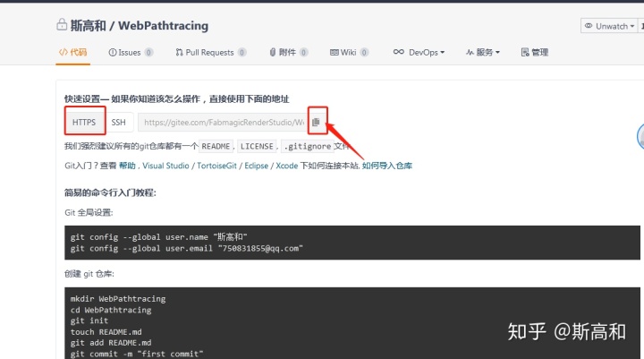Click the 代码 code brackets icon

64,52
